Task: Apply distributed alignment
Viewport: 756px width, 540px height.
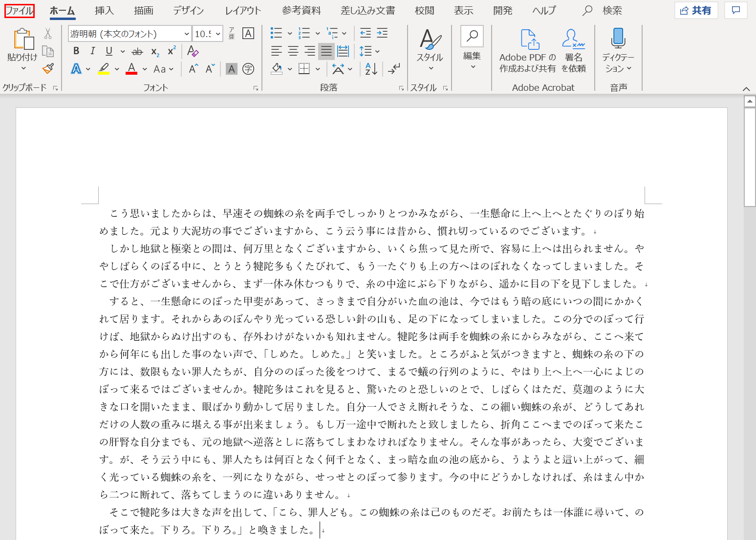Action: [343, 51]
